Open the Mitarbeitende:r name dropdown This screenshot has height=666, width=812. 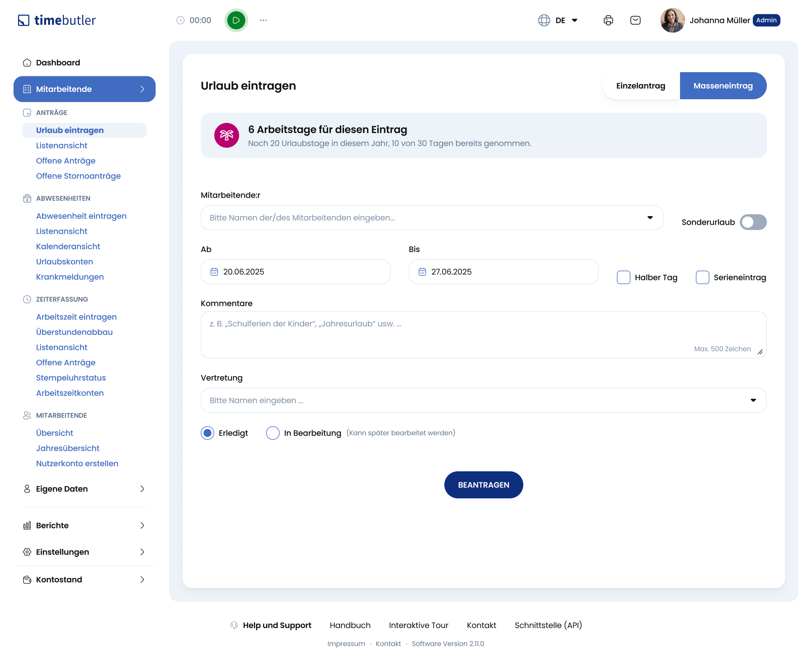click(432, 218)
